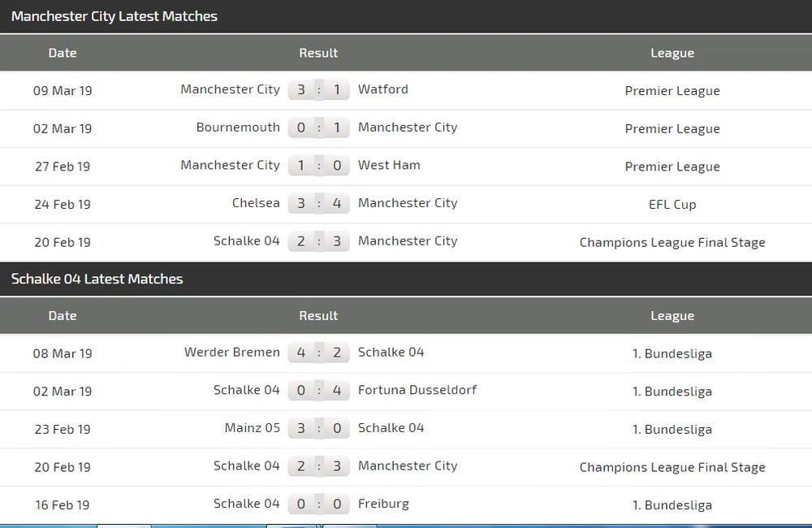Click the 16 Feb 19 match date
Viewport: 812px width, 528px height.
(x=63, y=505)
